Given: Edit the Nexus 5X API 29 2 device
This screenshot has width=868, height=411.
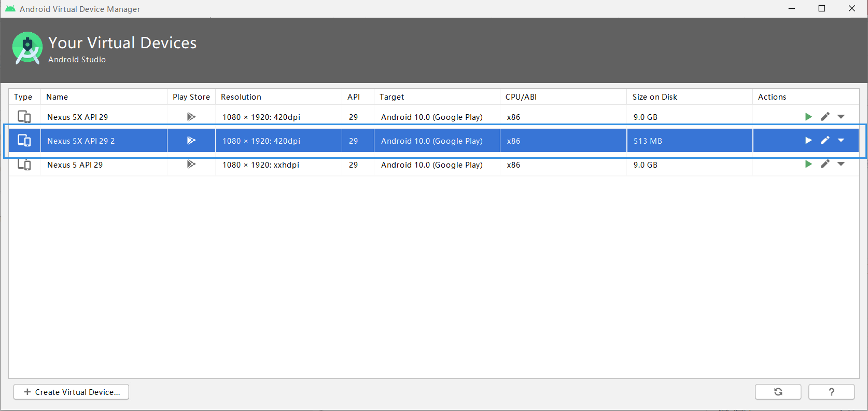Looking at the screenshot, I should [x=825, y=141].
